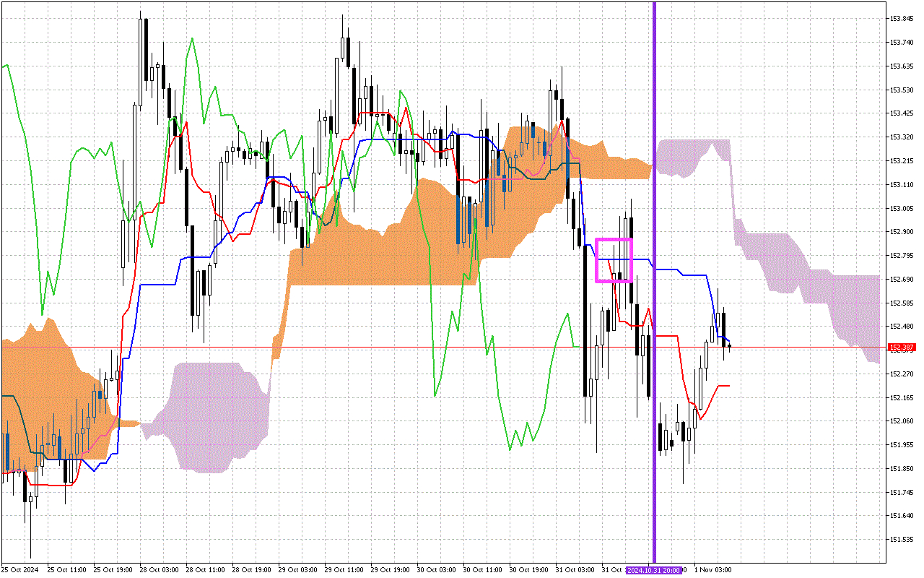Click the 152.060 price scale label

pos(902,421)
